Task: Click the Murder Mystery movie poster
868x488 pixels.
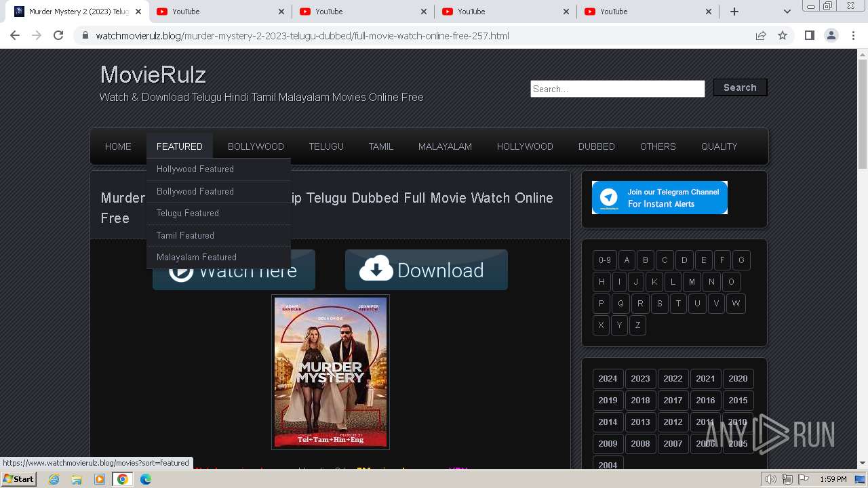Action: click(330, 372)
